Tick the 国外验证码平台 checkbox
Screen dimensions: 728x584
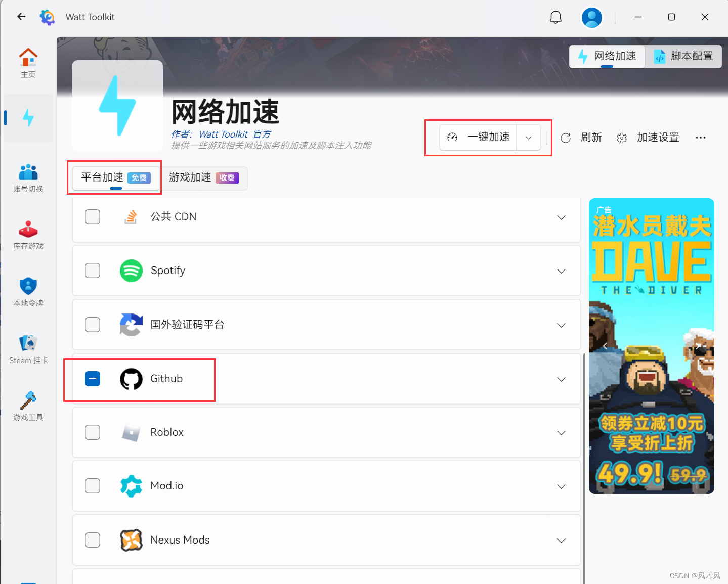tap(93, 325)
